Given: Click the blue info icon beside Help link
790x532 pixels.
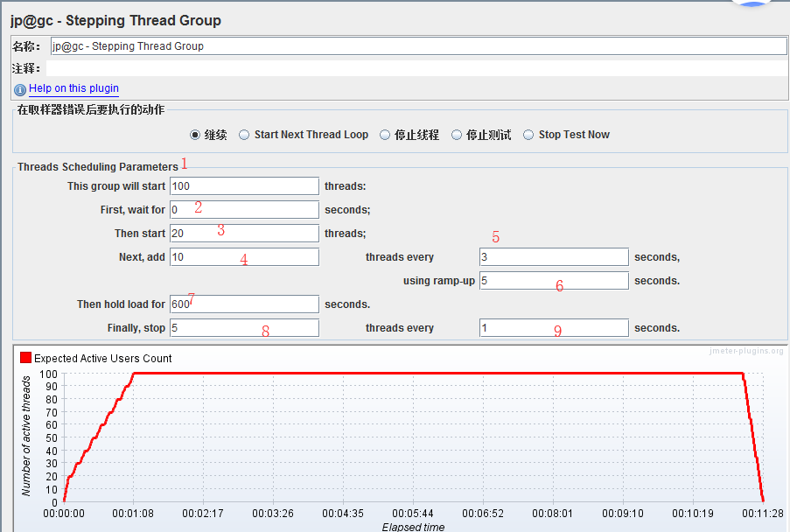Looking at the screenshot, I should click(20, 89).
